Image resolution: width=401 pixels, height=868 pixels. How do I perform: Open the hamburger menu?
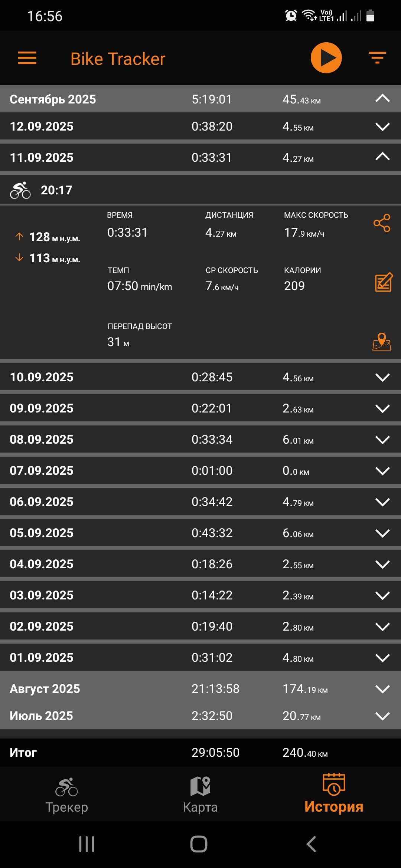(x=27, y=58)
